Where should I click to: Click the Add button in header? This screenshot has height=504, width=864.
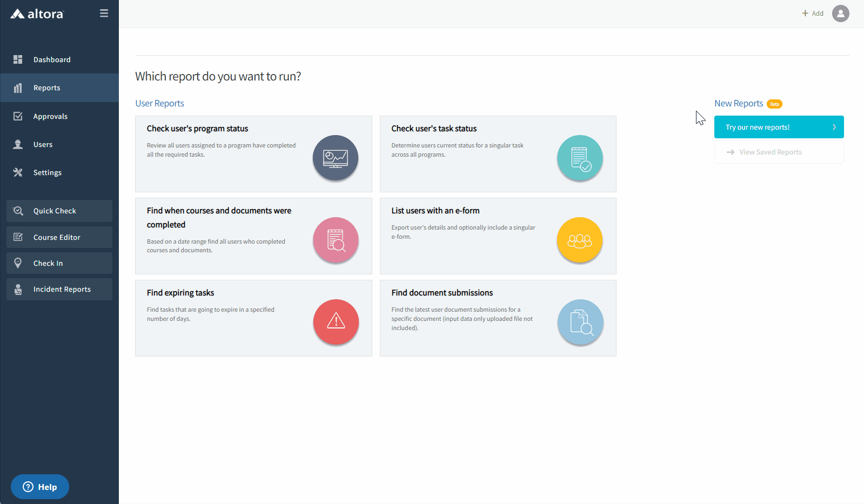(813, 14)
